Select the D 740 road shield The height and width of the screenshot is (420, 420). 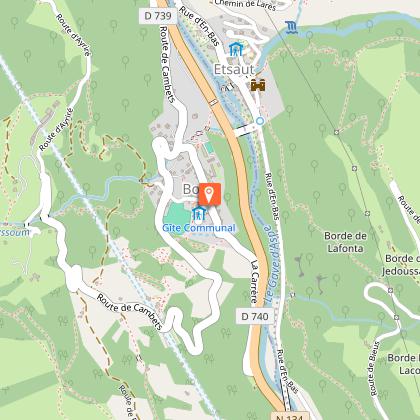click(x=255, y=316)
